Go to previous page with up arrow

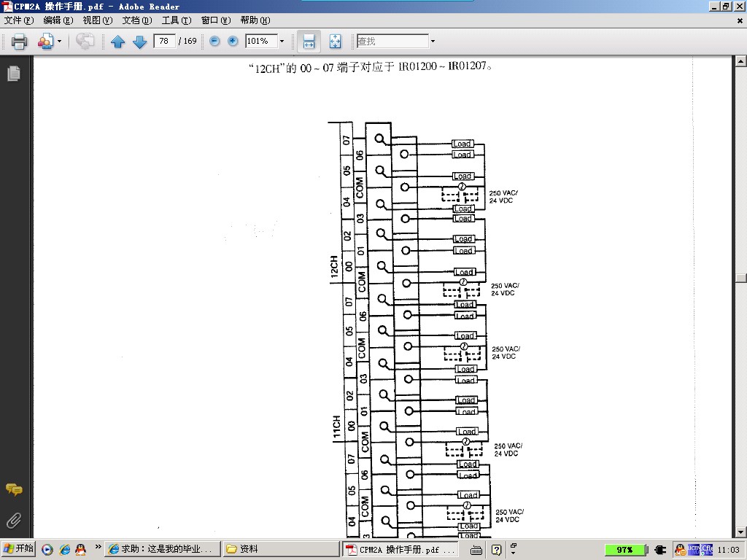[x=117, y=42]
